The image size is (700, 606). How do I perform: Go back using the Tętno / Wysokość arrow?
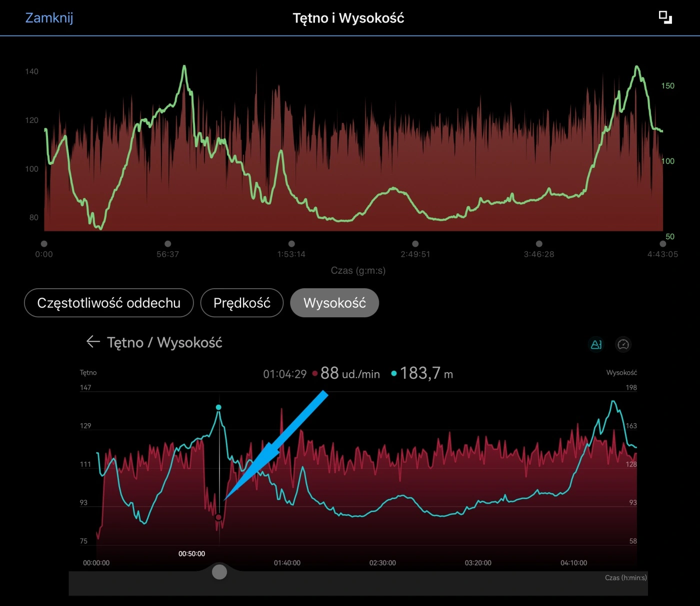click(x=93, y=342)
